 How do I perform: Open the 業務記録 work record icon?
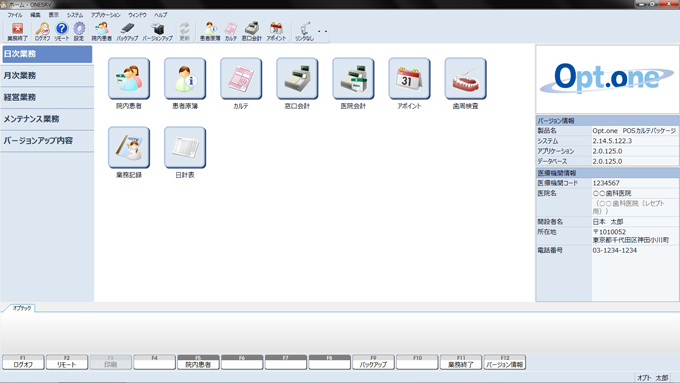(x=129, y=147)
